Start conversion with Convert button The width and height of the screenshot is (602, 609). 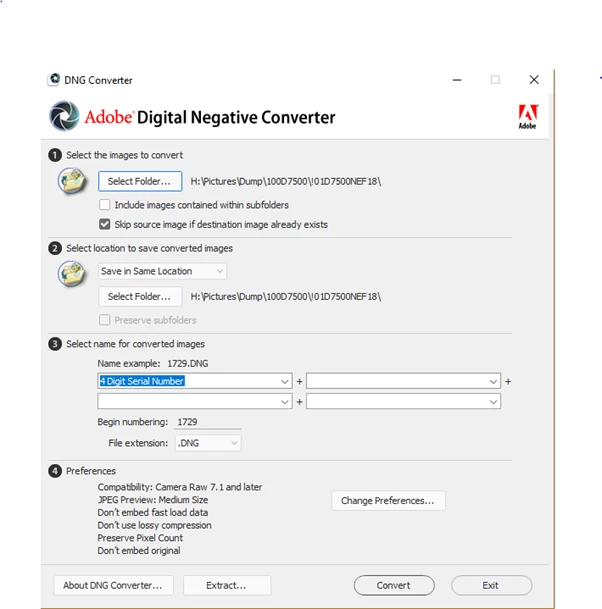[394, 585]
